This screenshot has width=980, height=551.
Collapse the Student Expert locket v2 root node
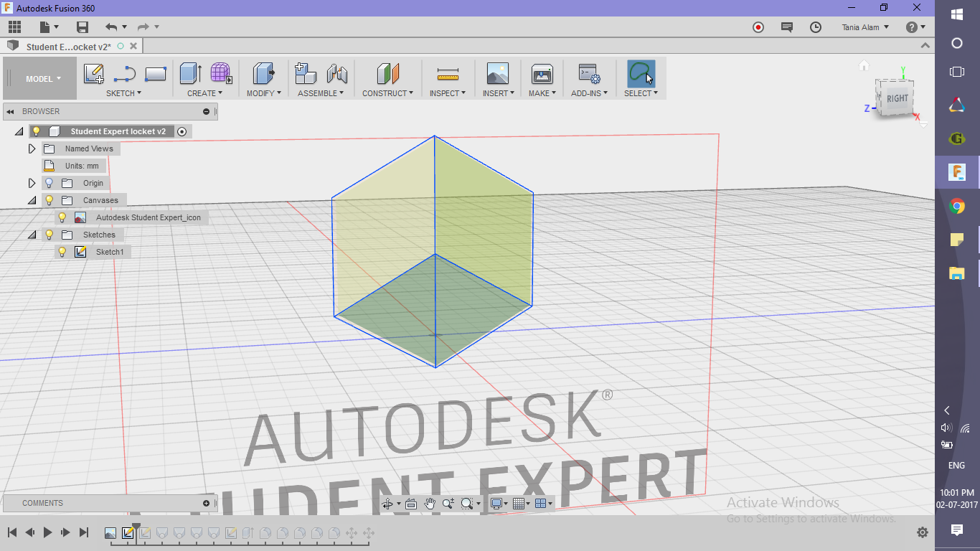pos(19,132)
